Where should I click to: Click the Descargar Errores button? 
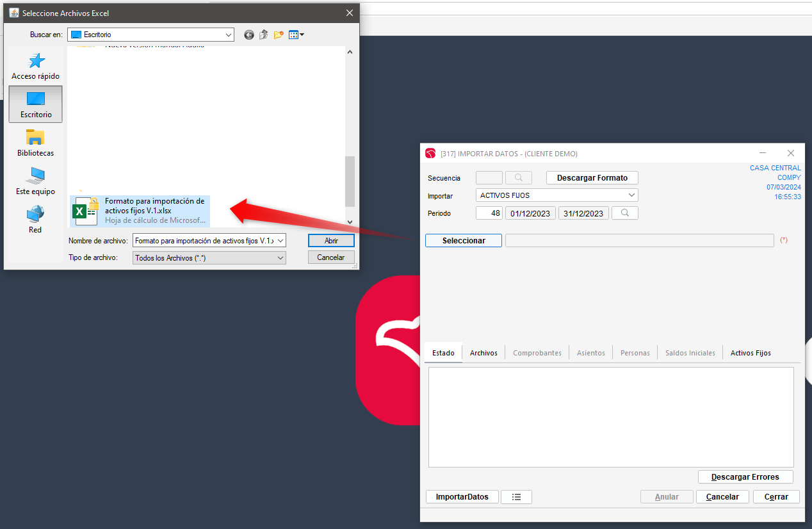(x=745, y=477)
